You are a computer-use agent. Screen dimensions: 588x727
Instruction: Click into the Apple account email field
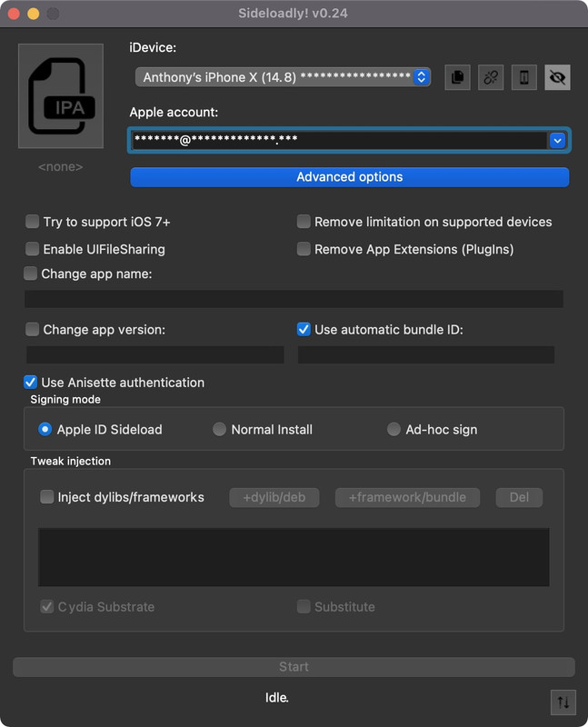point(339,140)
